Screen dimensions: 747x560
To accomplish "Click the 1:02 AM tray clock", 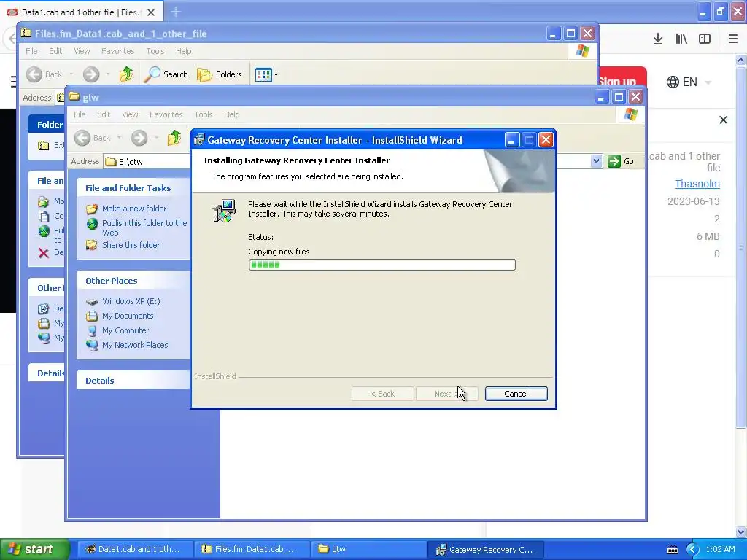I will tap(720, 550).
